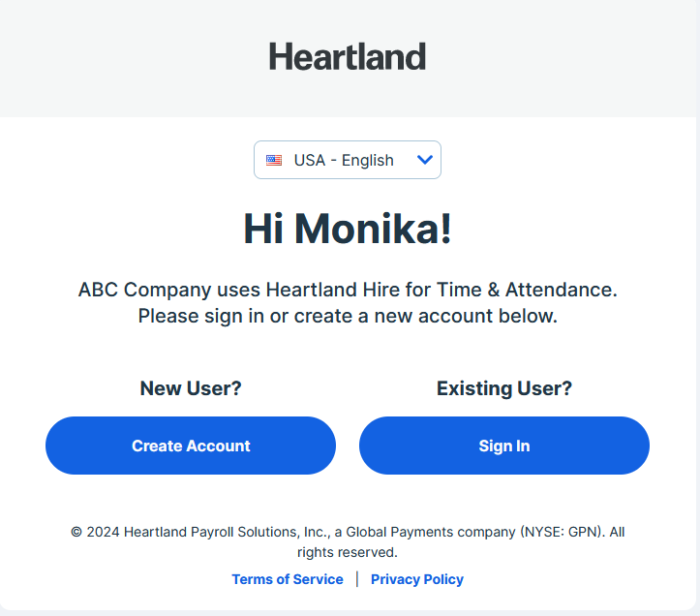Expand the language selector chevron arrow
The height and width of the screenshot is (616, 700).
425,160
